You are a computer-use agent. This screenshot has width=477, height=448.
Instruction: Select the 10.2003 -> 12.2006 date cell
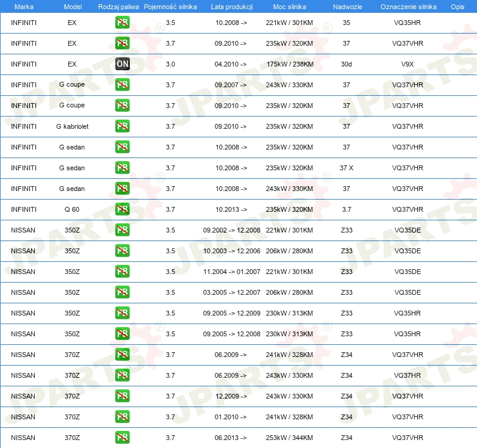[232, 251]
